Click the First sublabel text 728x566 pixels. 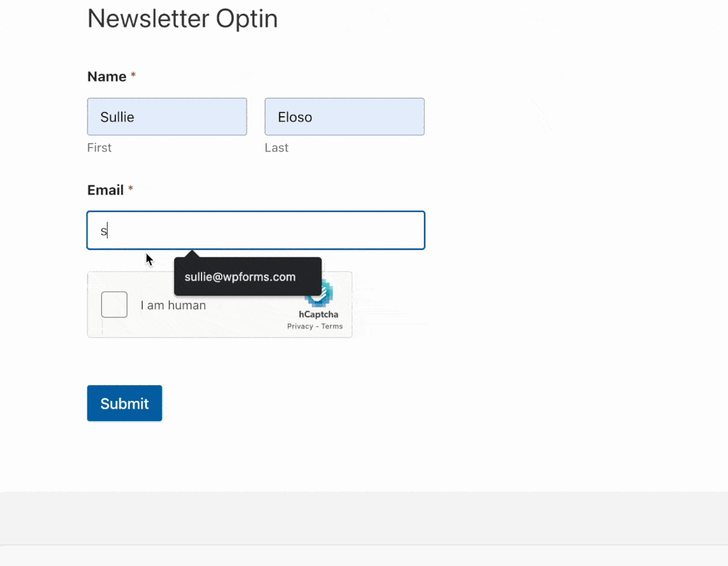[99, 148]
